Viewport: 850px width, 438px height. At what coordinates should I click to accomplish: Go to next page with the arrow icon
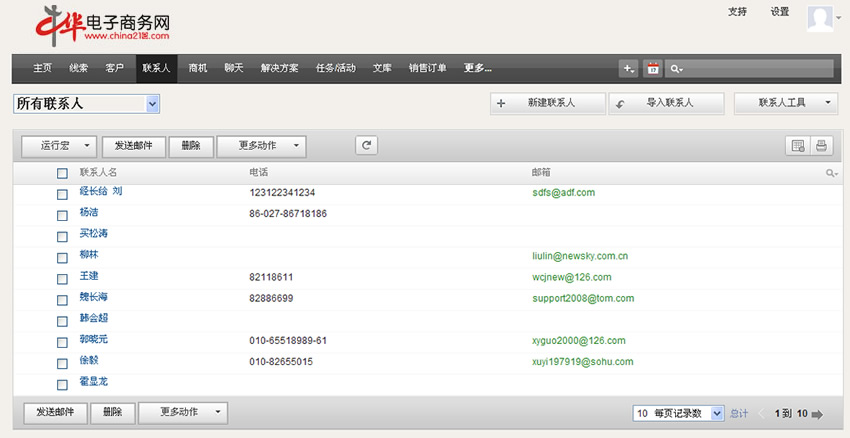817,413
